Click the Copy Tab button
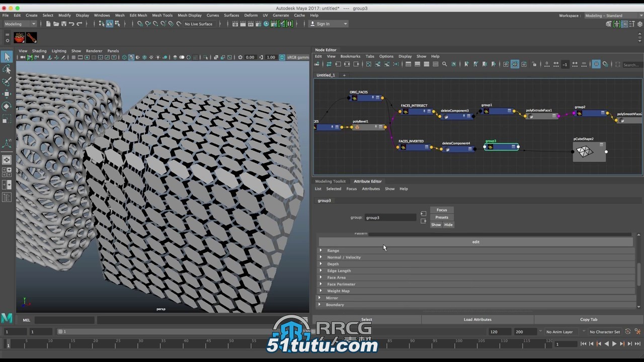This screenshot has width=644, height=362. [x=589, y=319]
